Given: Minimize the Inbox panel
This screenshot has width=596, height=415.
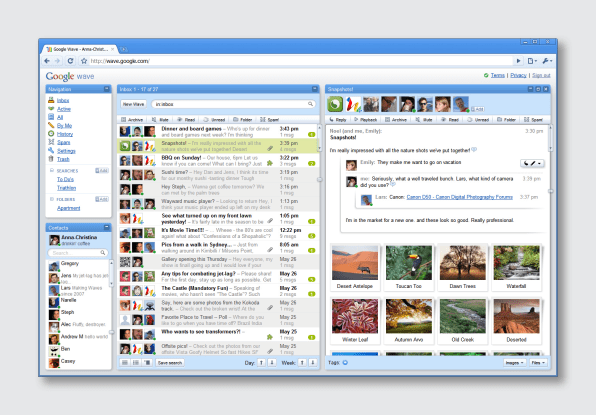Looking at the screenshot, I should click(x=315, y=89).
